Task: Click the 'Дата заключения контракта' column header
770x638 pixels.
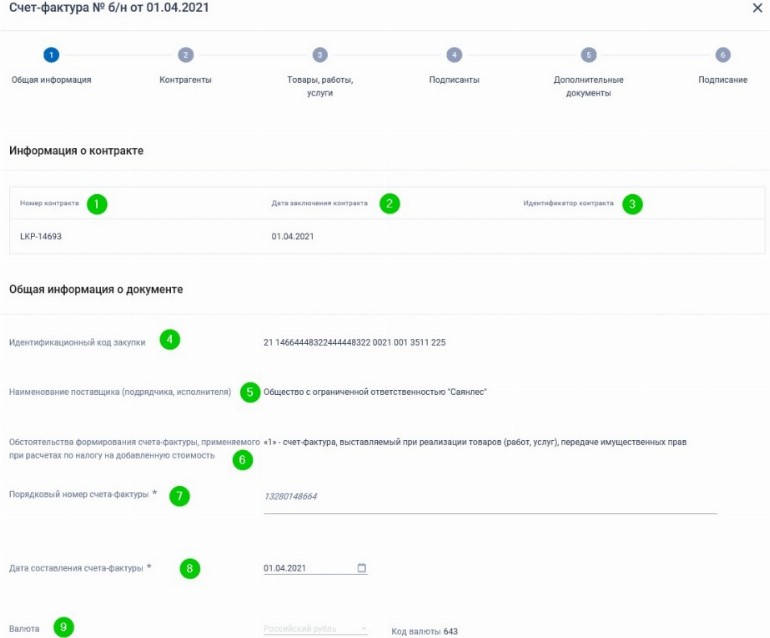Action: tap(319, 203)
